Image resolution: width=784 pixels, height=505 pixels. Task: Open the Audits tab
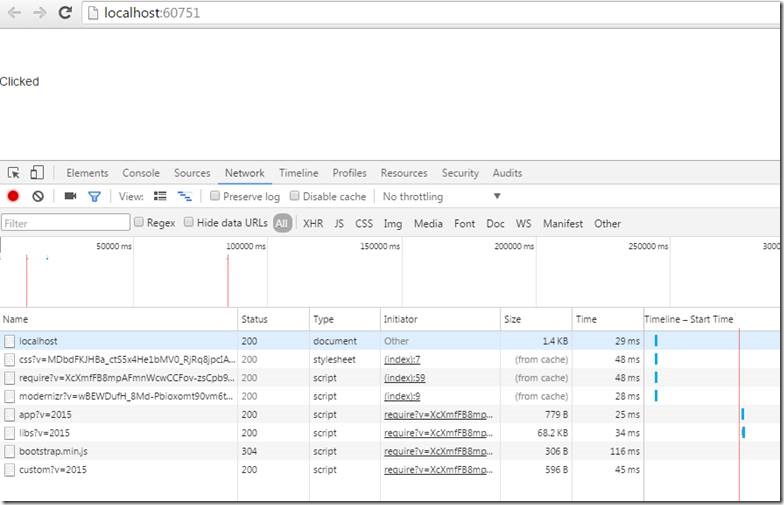(508, 173)
